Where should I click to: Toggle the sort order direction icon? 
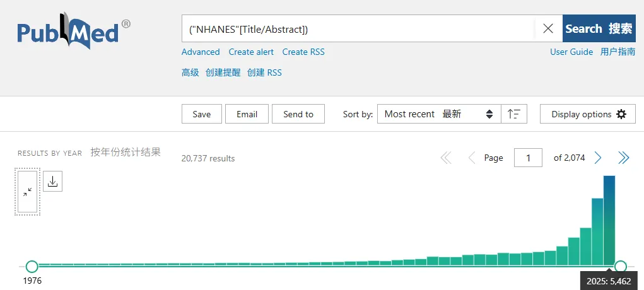514,113
